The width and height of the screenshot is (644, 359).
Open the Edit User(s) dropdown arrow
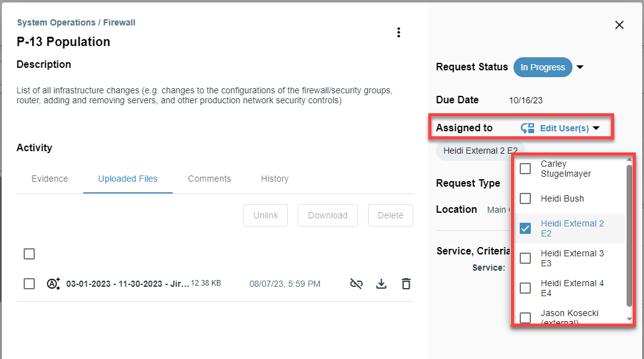(x=596, y=127)
